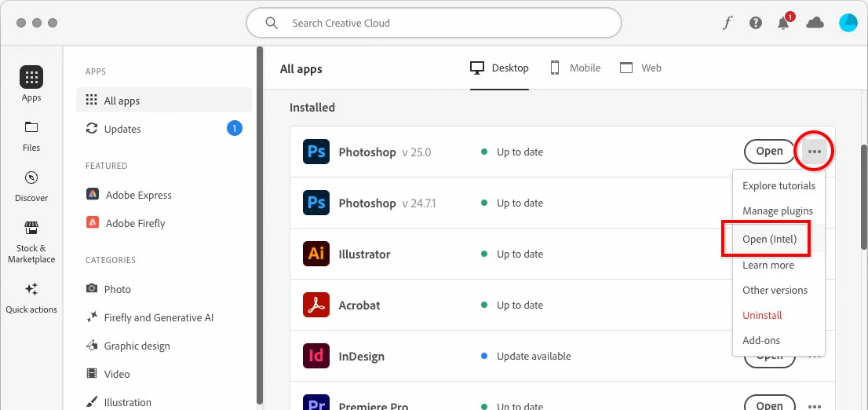The width and height of the screenshot is (868, 410).
Task: Open the Discover section
Action: pyautogui.click(x=31, y=186)
